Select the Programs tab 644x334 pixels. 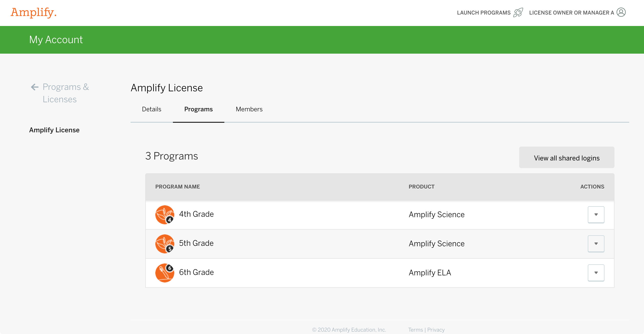coord(198,109)
